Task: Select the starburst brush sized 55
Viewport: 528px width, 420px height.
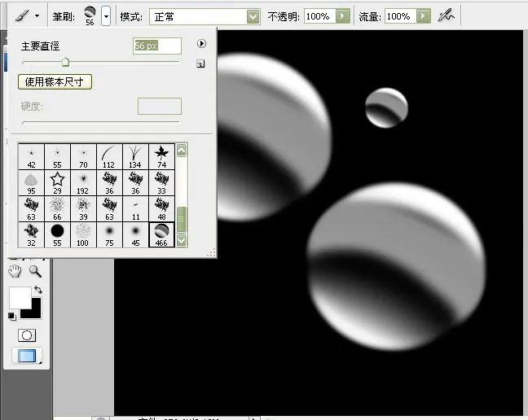Action: [x=57, y=157]
